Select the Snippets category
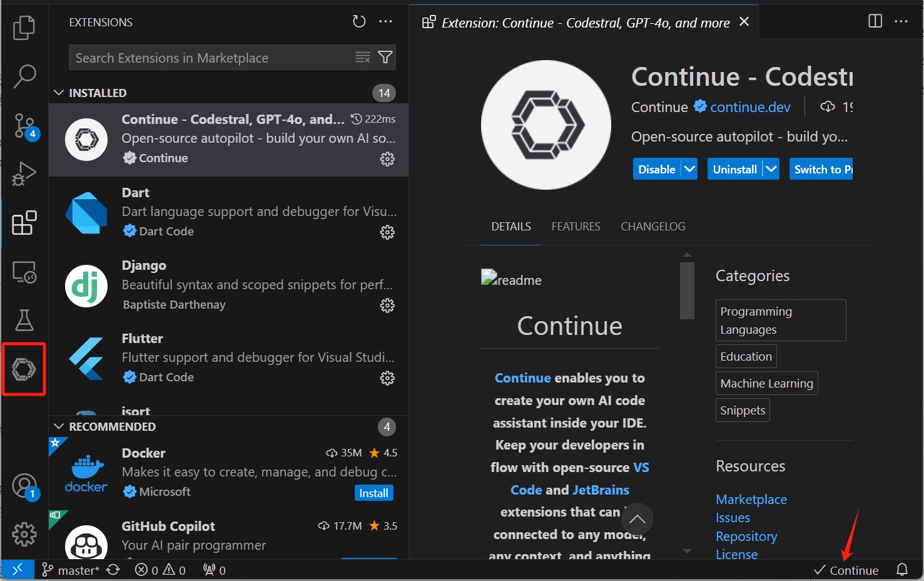 pos(743,410)
